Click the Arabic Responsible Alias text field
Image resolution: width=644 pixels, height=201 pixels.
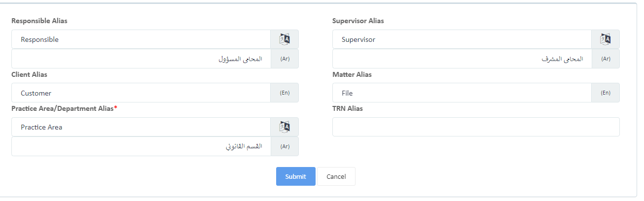click(x=141, y=59)
